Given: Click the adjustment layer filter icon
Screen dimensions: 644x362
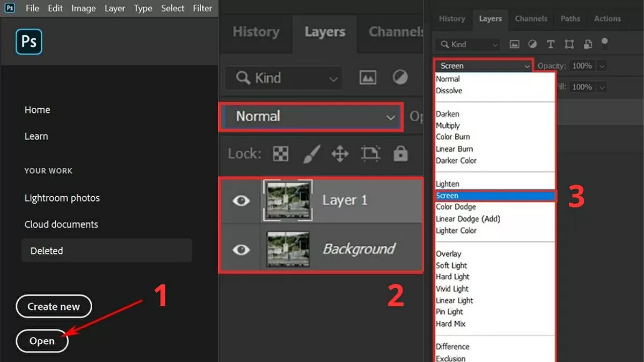Looking at the screenshot, I should [531, 44].
